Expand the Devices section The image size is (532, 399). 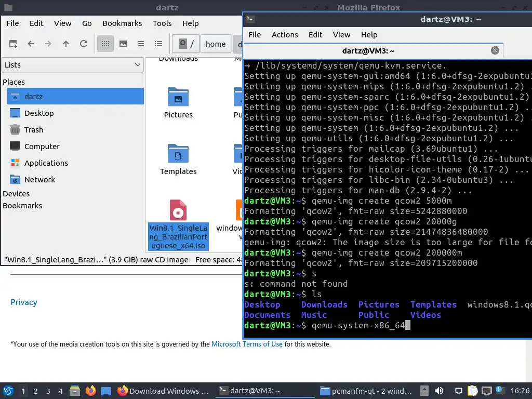click(x=16, y=194)
